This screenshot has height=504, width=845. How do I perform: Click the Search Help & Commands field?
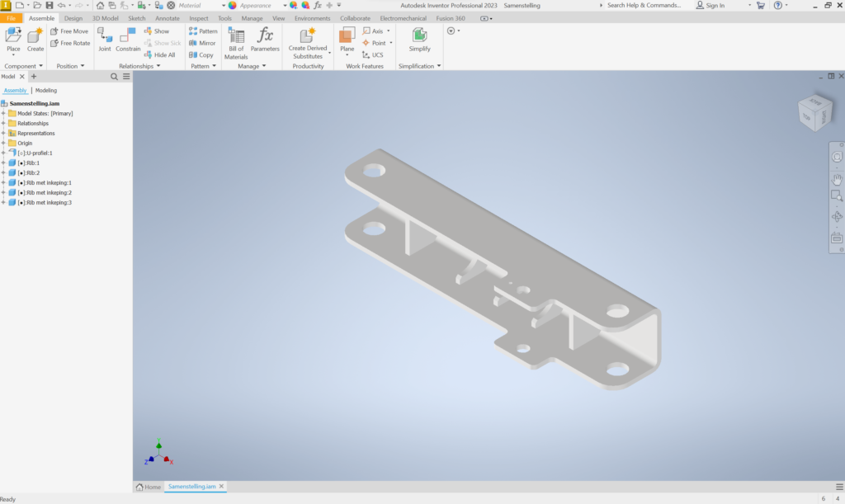pos(644,5)
